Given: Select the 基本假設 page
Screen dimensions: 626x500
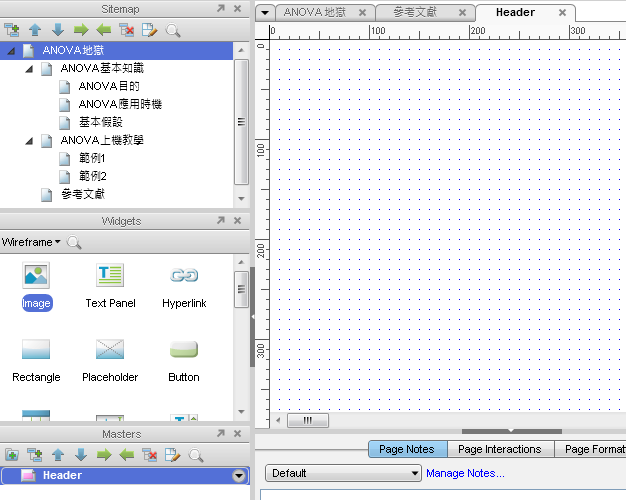Looking at the screenshot, I should pos(101,122).
